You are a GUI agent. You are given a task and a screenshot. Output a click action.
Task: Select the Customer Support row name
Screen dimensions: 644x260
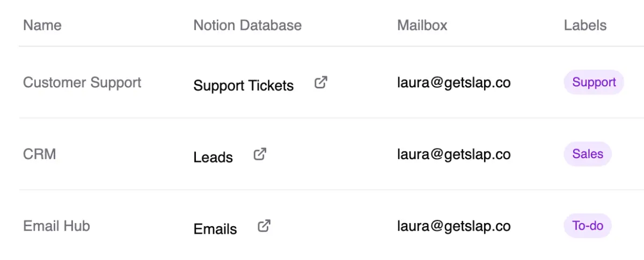click(82, 83)
